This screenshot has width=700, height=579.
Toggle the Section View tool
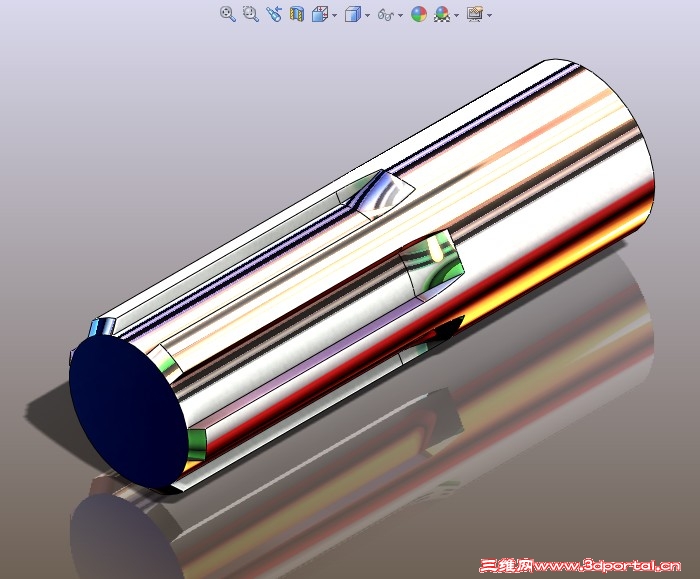click(297, 14)
